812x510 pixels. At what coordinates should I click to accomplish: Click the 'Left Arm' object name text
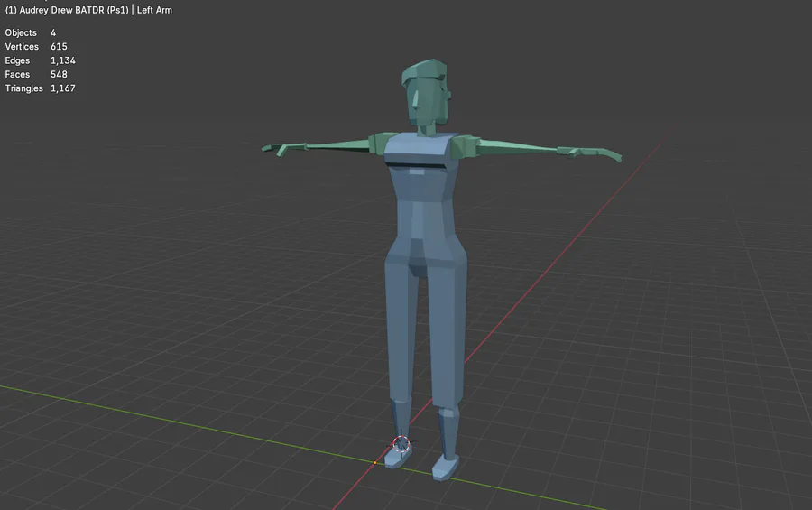pos(154,10)
